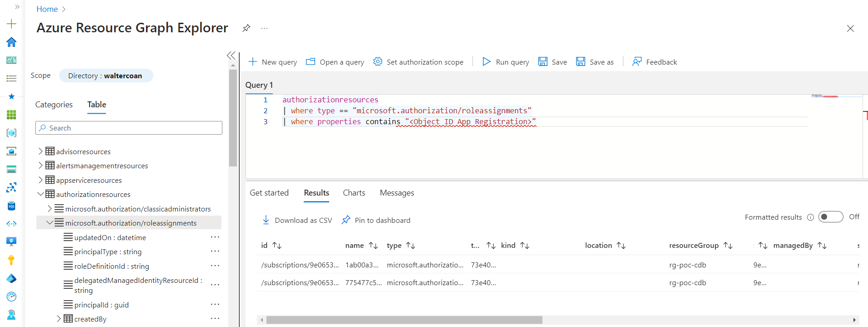This screenshot has height=327, width=868.
Task: Open ellipsis menu for principalId : guid
Action: 215,304
